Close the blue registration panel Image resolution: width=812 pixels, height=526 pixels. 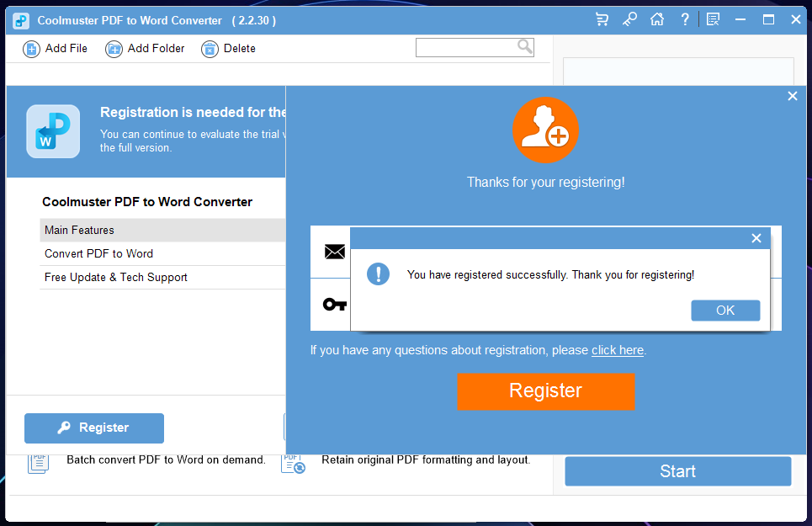point(793,96)
